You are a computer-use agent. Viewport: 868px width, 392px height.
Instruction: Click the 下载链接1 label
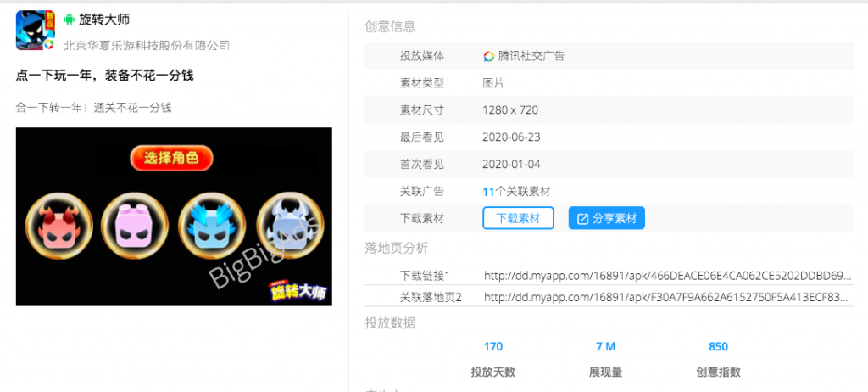[x=426, y=275]
